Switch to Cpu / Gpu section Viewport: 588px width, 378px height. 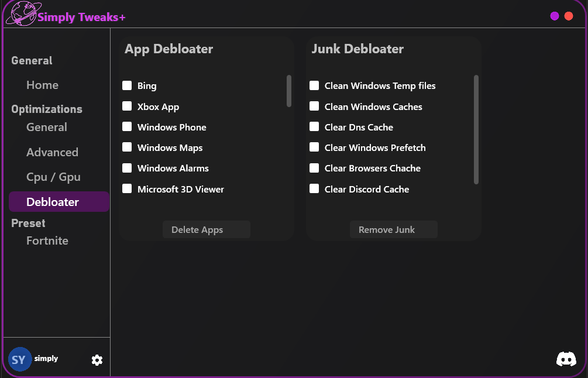53,177
